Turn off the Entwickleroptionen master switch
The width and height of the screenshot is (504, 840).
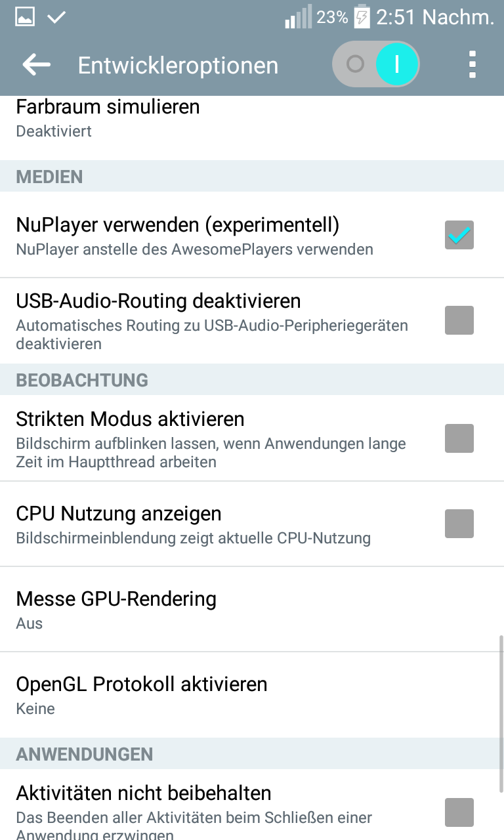[x=375, y=64]
